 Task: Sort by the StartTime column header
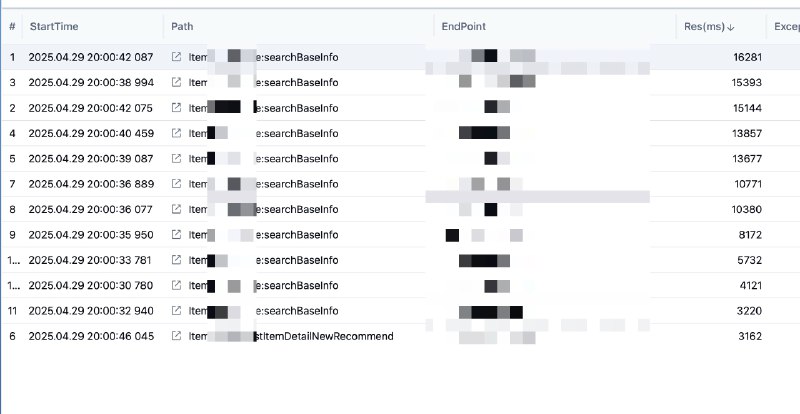[x=54, y=27]
